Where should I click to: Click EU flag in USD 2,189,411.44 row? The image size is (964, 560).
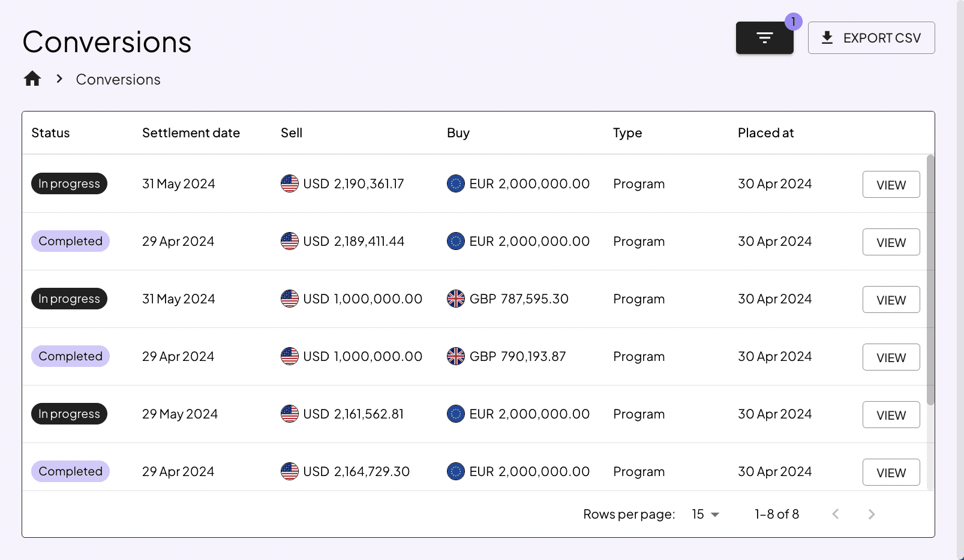456,241
